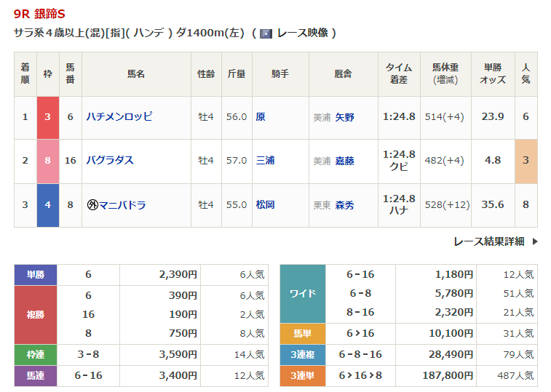The width and height of the screenshot is (551, 392).
Task: Open horse マニバドラ profile
Action: (x=123, y=204)
